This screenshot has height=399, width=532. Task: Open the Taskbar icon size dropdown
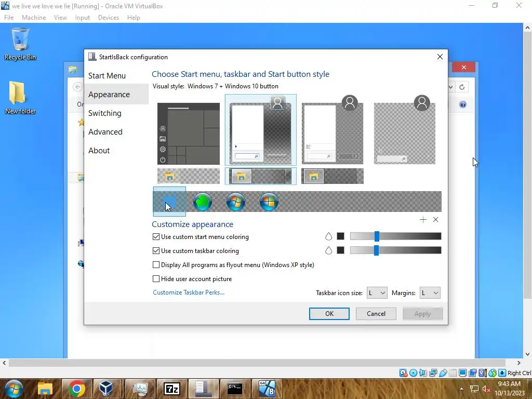tap(377, 293)
